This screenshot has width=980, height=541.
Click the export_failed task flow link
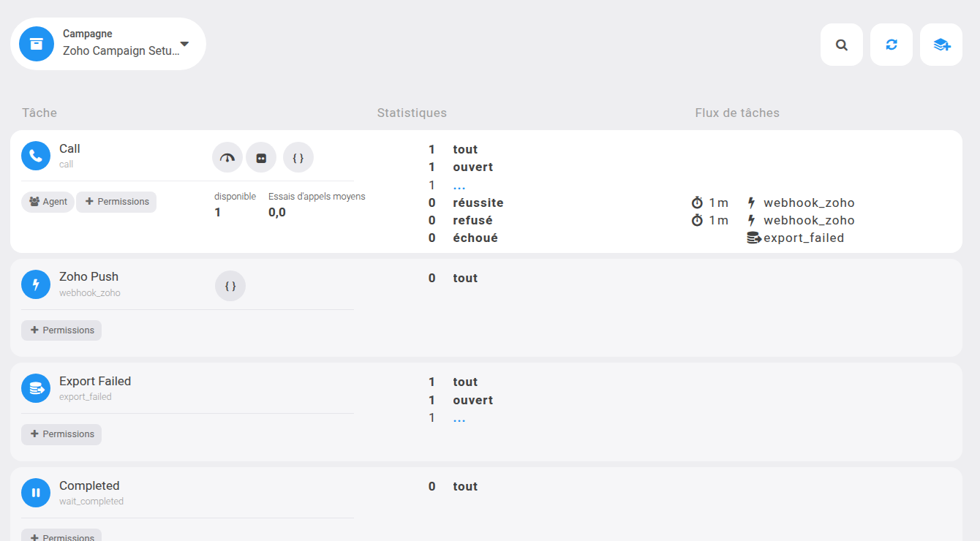[x=804, y=238]
